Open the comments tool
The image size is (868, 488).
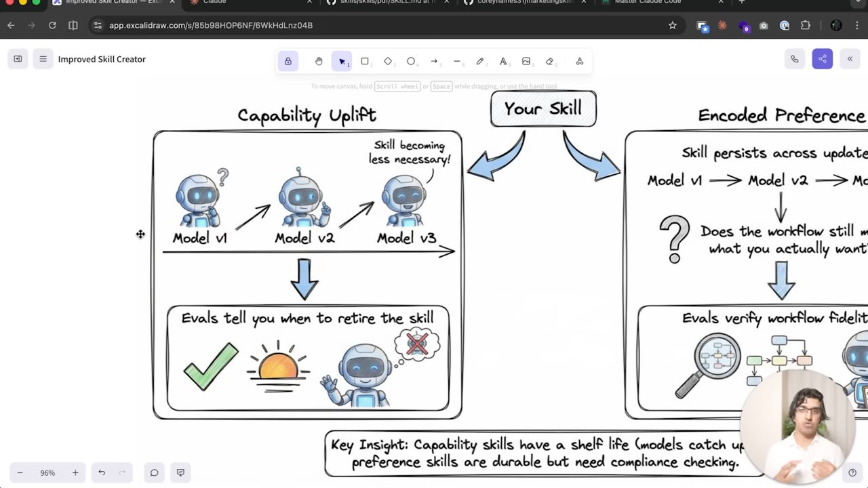tap(155, 472)
